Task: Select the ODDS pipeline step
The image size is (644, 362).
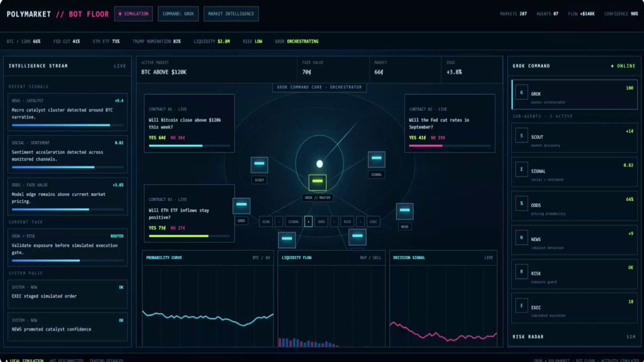Action: point(321,221)
